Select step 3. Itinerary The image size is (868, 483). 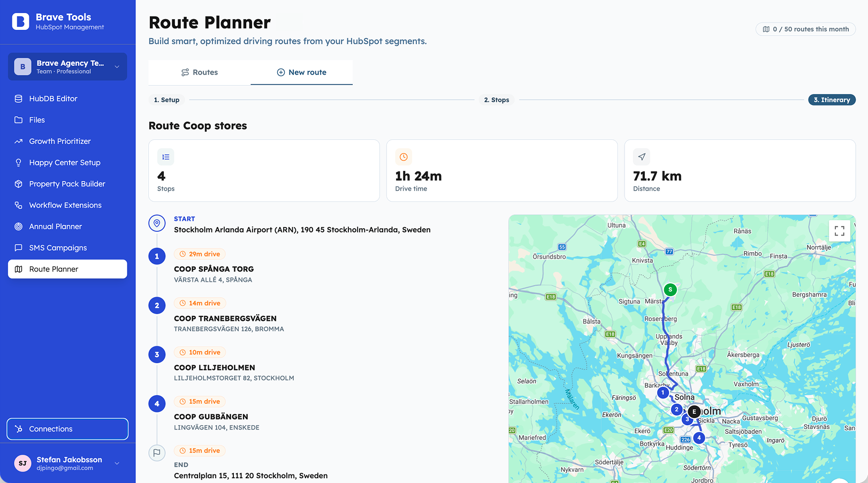pyautogui.click(x=832, y=100)
